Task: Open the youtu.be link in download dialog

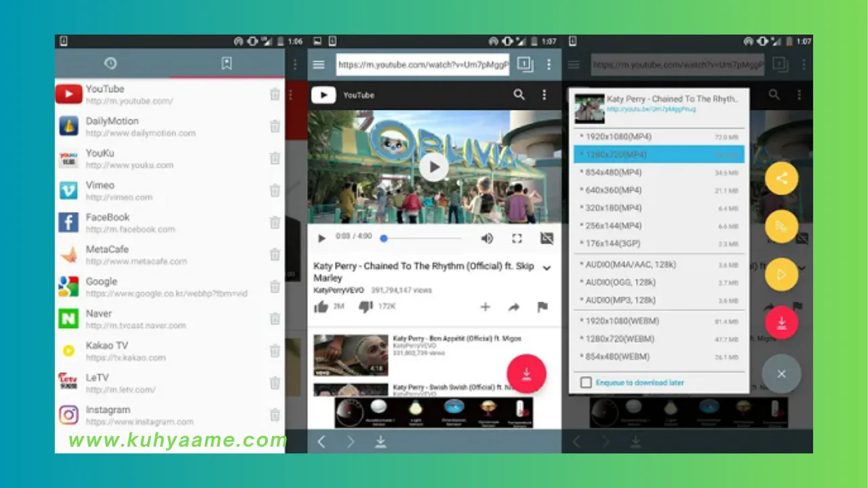Action: (650, 109)
